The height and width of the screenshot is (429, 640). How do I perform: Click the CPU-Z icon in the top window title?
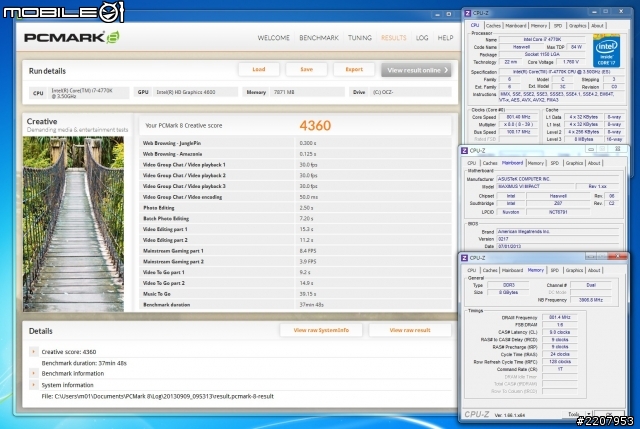pyautogui.click(x=468, y=13)
